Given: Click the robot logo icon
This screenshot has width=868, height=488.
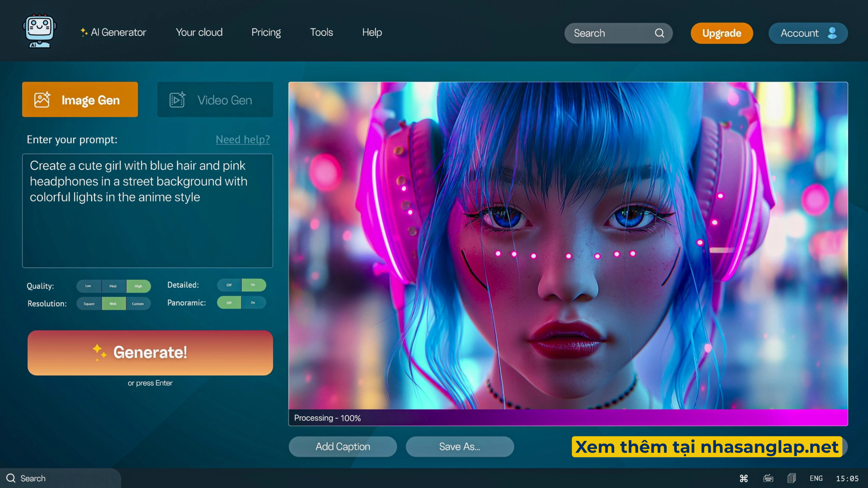Looking at the screenshot, I should (39, 31).
